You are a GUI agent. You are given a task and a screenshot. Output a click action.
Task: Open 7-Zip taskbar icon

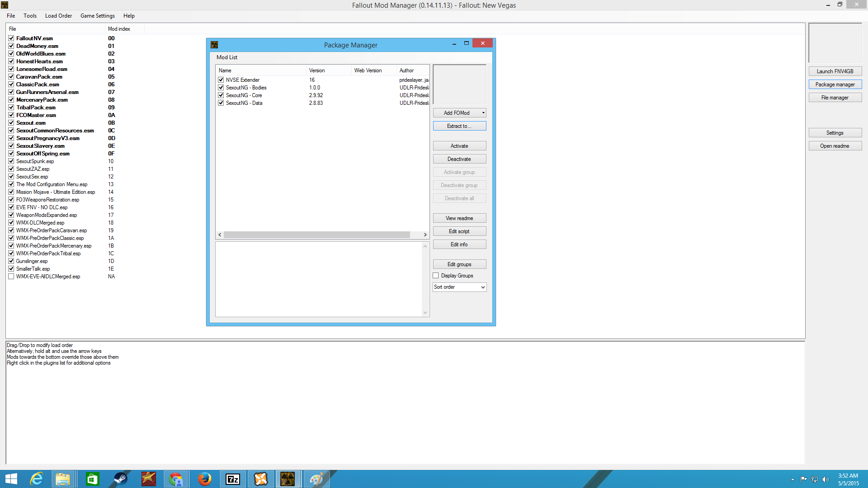233,479
